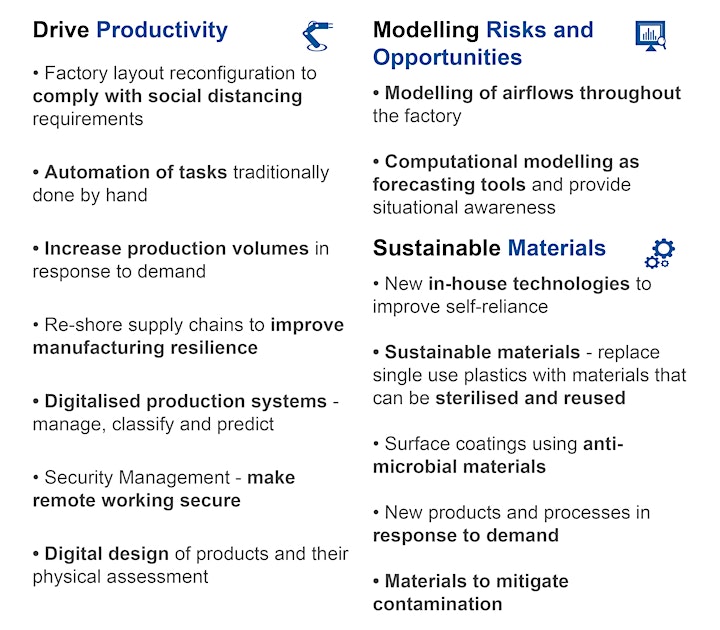Click the Security Management bullet
The height and width of the screenshot is (630, 720).
[164, 489]
